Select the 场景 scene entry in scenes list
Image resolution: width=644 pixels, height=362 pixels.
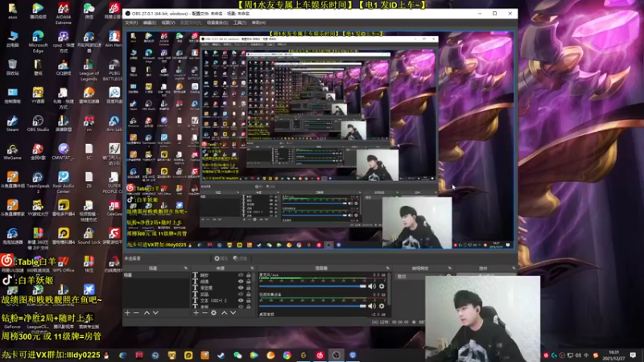click(156, 275)
